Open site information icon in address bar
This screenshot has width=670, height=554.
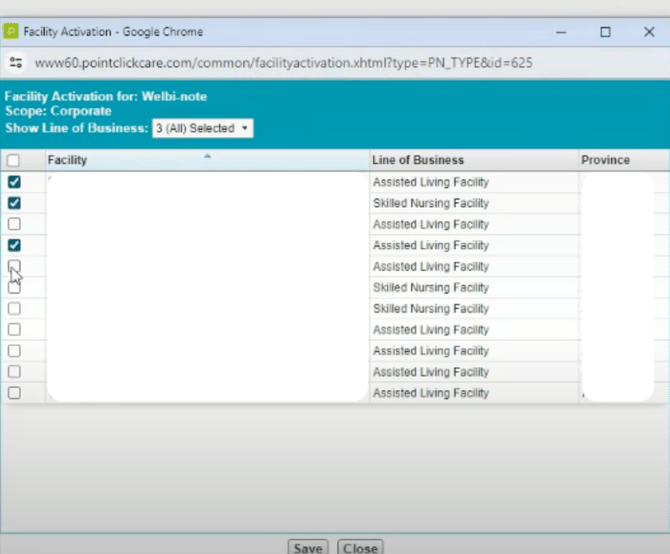click(16, 63)
